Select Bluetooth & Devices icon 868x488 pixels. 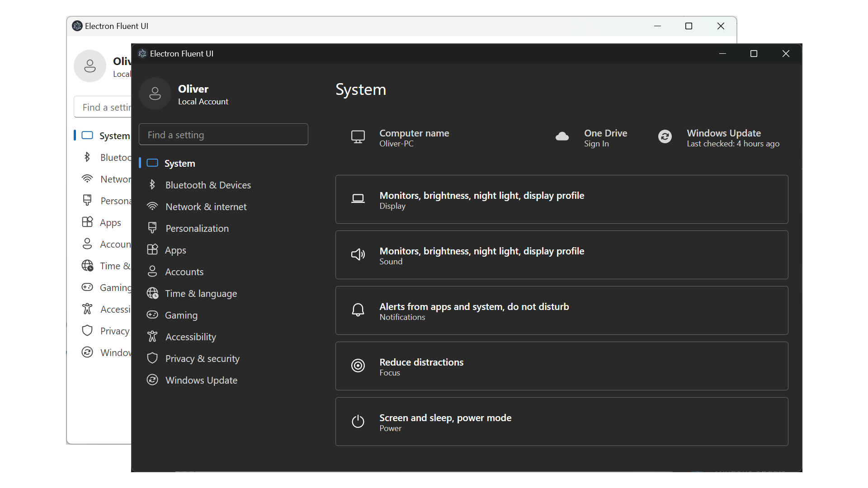coord(153,185)
